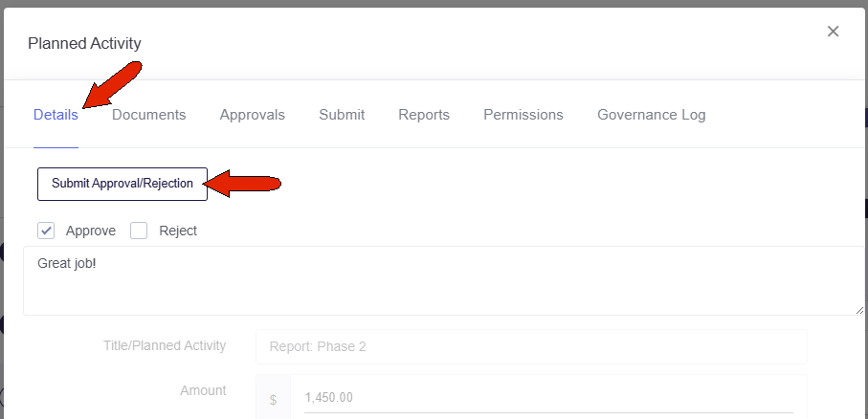Go to the Approvals tab

click(253, 115)
